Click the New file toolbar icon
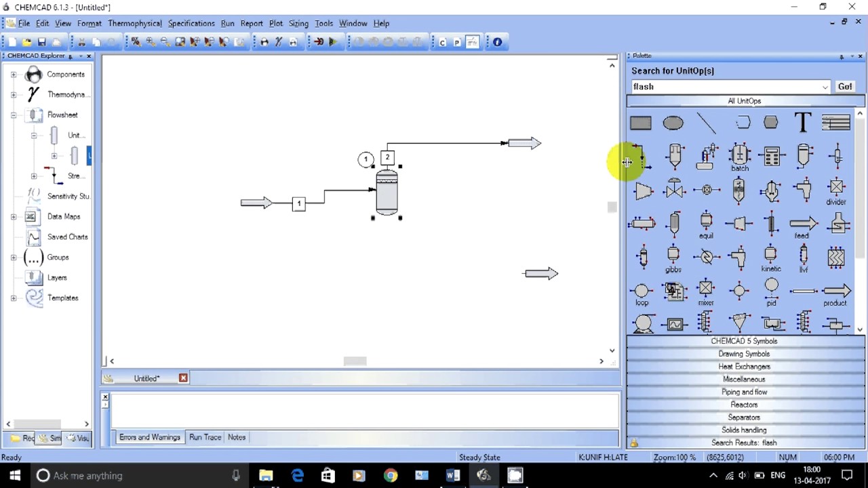The image size is (868, 488). point(12,42)
